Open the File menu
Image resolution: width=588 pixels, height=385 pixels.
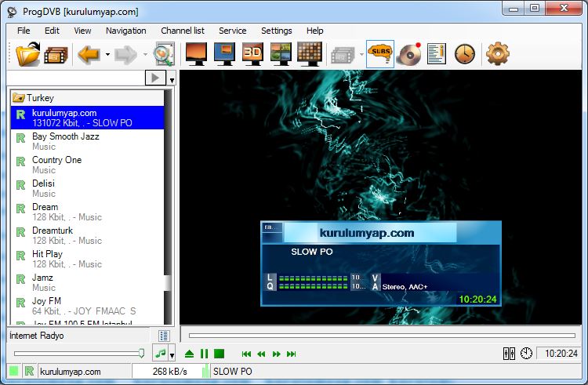tap(24, 31)
